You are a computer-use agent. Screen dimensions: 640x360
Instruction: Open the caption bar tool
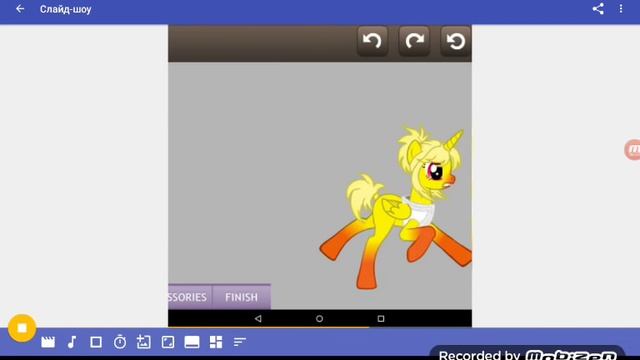192,342
